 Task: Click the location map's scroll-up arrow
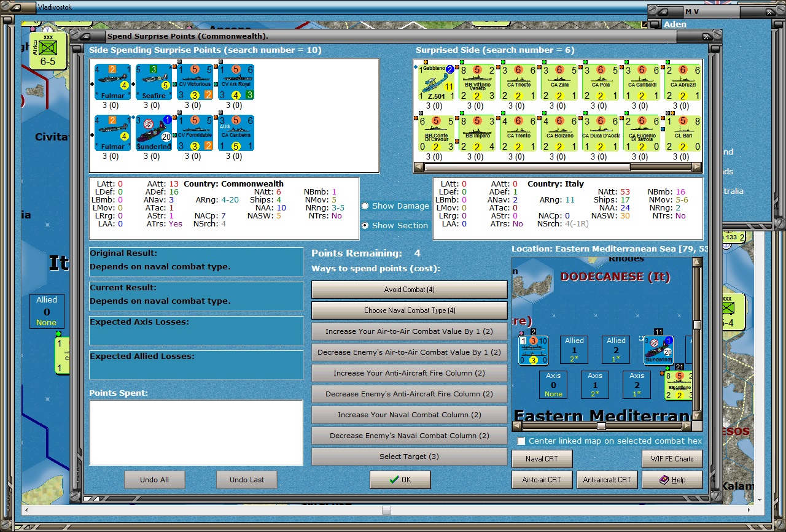coord(696,262)
